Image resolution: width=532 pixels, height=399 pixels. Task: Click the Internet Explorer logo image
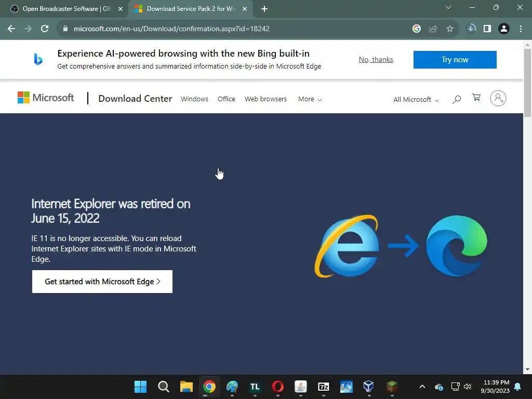(347, 246)
